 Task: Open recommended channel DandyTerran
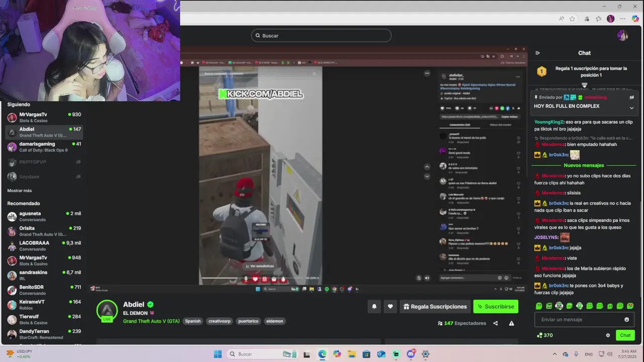(44, 334)
